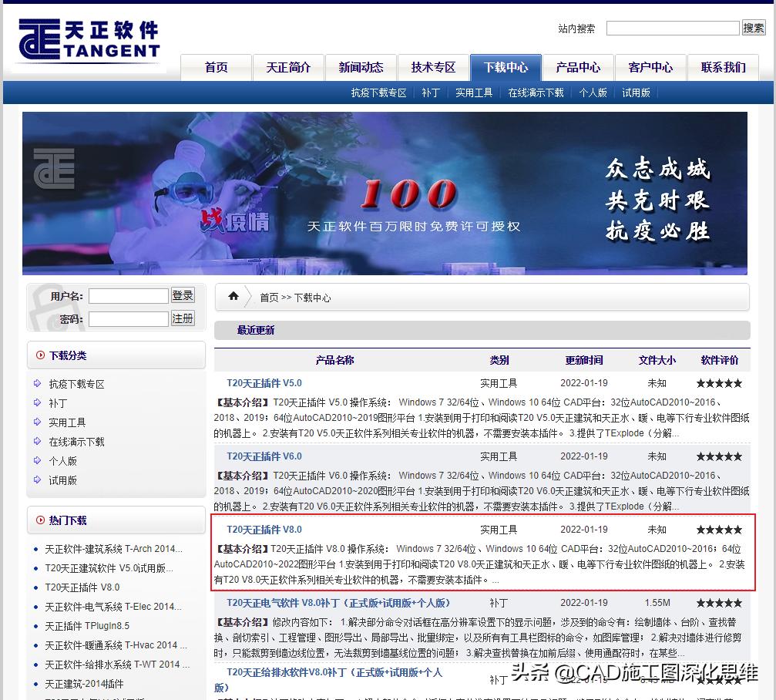The width and height of the screenshot is (776, 700).
Task: Open hot download 天正软件-暖通系统 T-Hvac 2014
Action: (x=116, y=645)
